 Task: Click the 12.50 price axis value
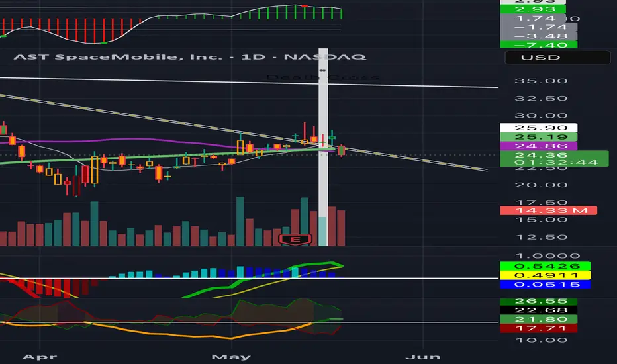[x=541, y=238]
